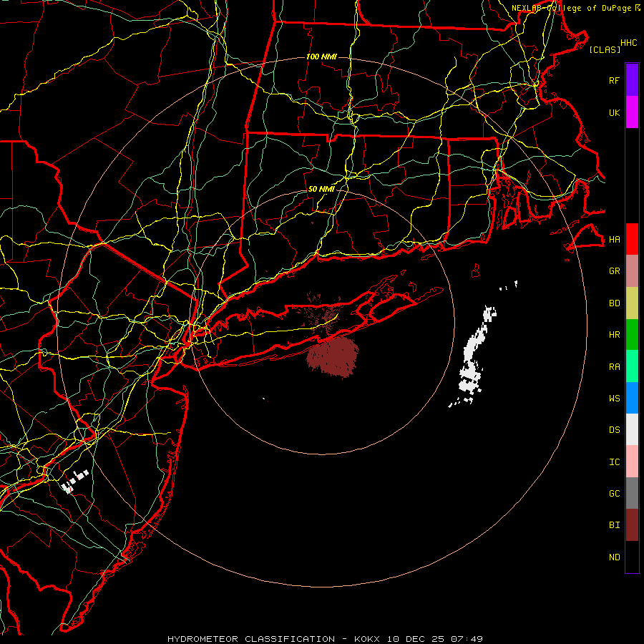Select the "GC" legend label
Viewport: 644px width, 644px height.
click(x=615, y=494)
